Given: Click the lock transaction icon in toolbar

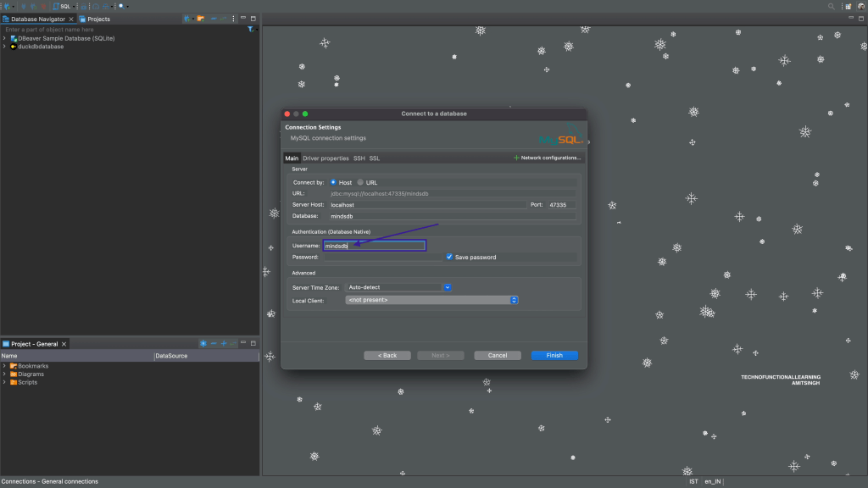Looking at the screenshot, I should pos(84,6).
